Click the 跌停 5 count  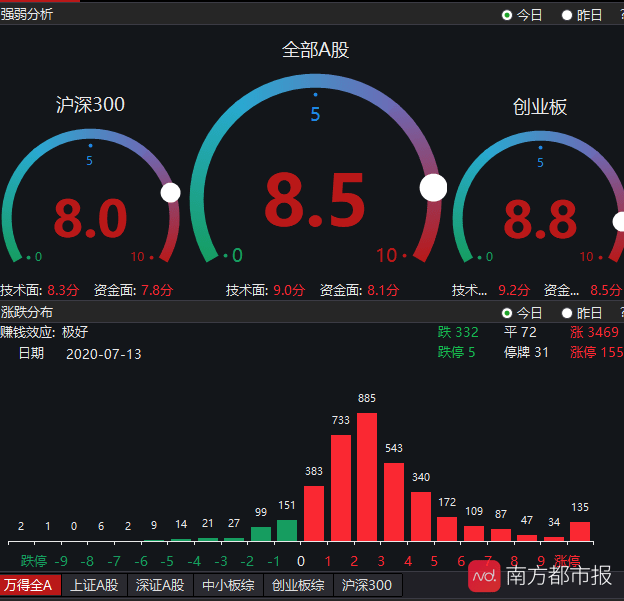(x=456, y=352)
